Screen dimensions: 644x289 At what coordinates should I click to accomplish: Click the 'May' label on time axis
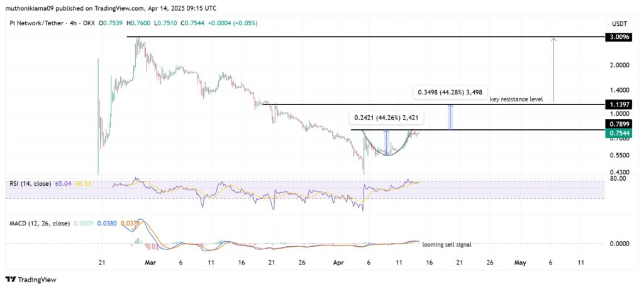click(x=519, y=262)
